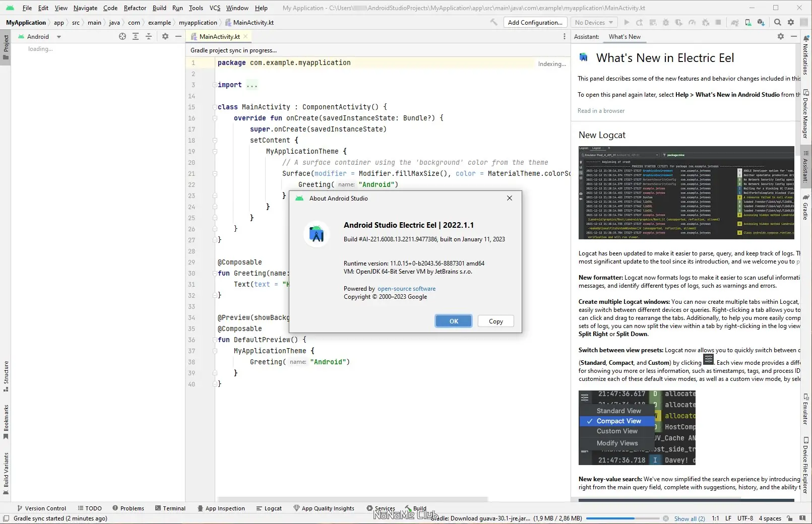Screen dimensions: 812x524
Task: Open the Tools menu
Action: point(196,8)
